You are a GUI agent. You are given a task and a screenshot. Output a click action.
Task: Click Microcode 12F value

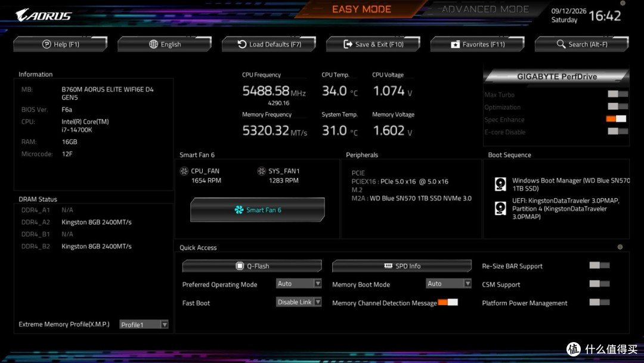pos(67,154)
